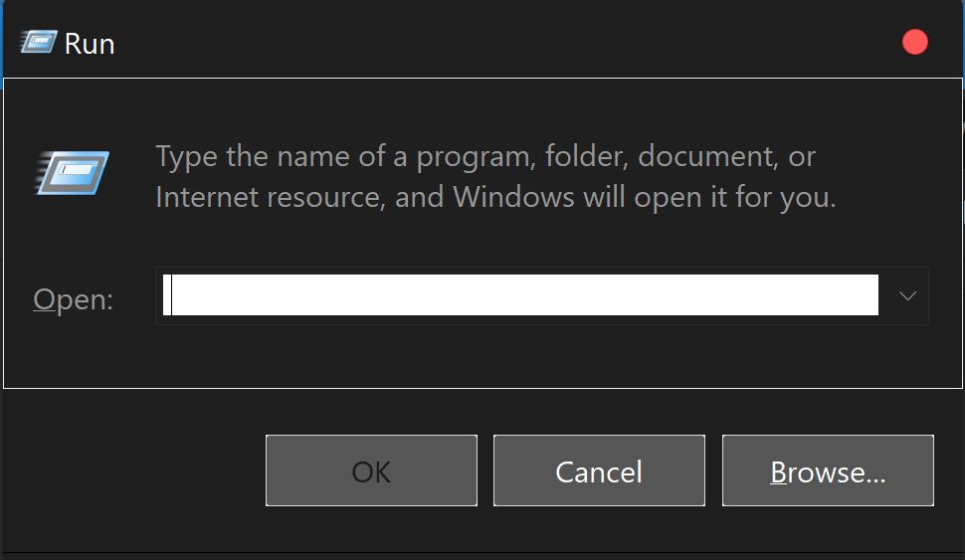Cancel the Run dialog
Viewport: 965px width, 560px height.
[x=599, y=470]
